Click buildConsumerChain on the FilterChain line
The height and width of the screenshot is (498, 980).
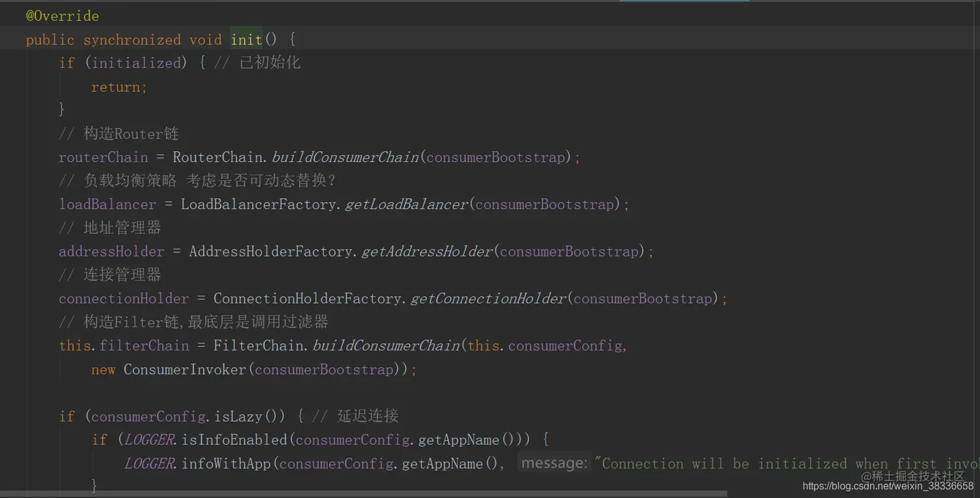click(x=386, y=346)
